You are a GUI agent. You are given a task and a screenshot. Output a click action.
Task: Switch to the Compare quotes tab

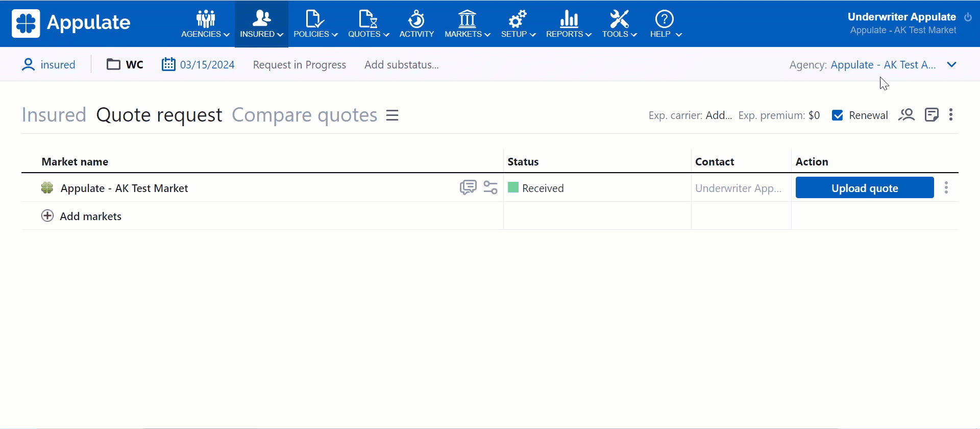click(x=304, y=115)
